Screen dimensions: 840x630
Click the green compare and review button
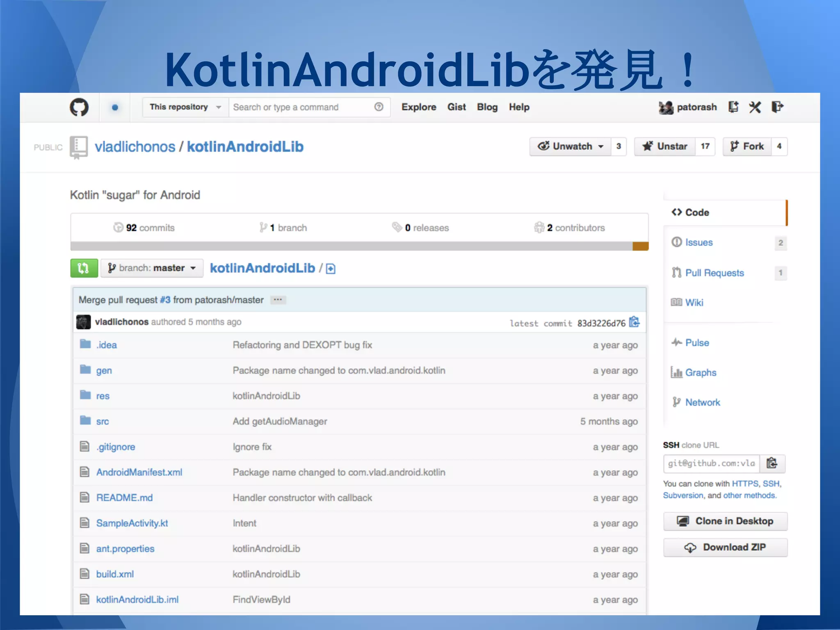[84, 268]
